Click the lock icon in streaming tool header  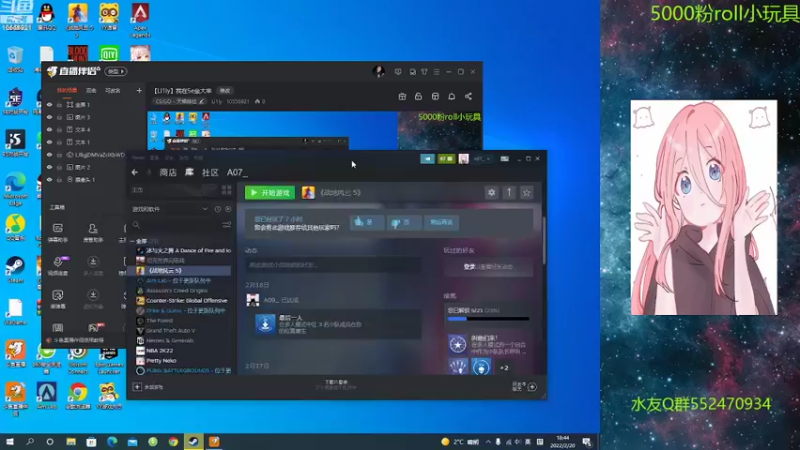click(418, 96)
